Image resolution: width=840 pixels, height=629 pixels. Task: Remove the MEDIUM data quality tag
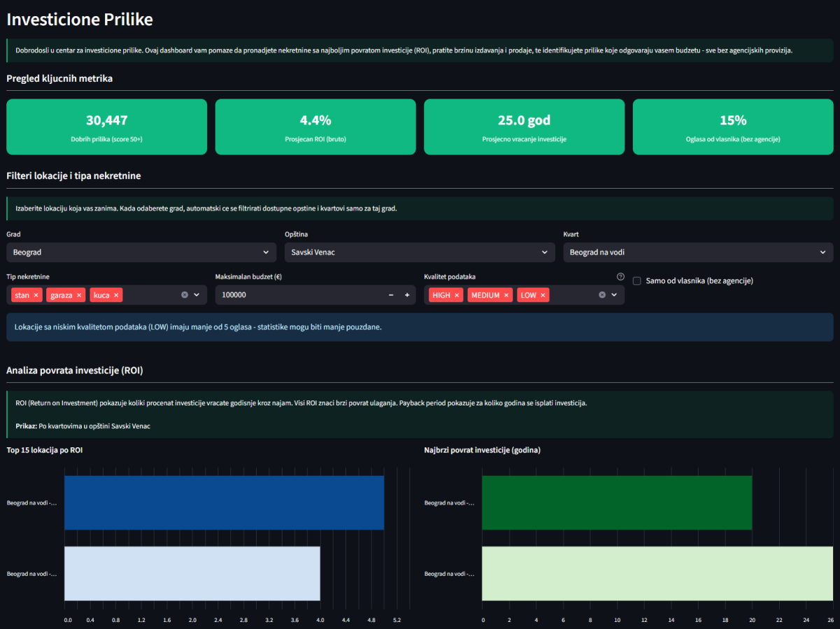(x=506, y=296)
